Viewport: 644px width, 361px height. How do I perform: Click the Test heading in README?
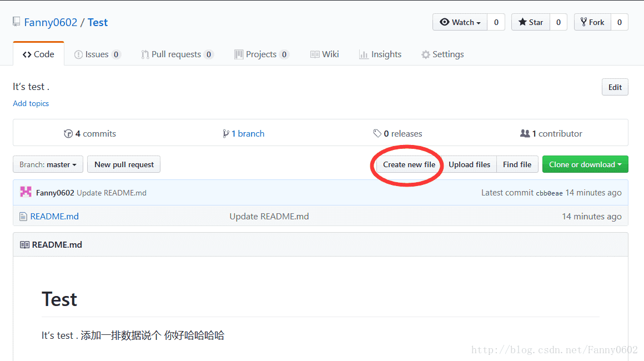pos(59,299)
